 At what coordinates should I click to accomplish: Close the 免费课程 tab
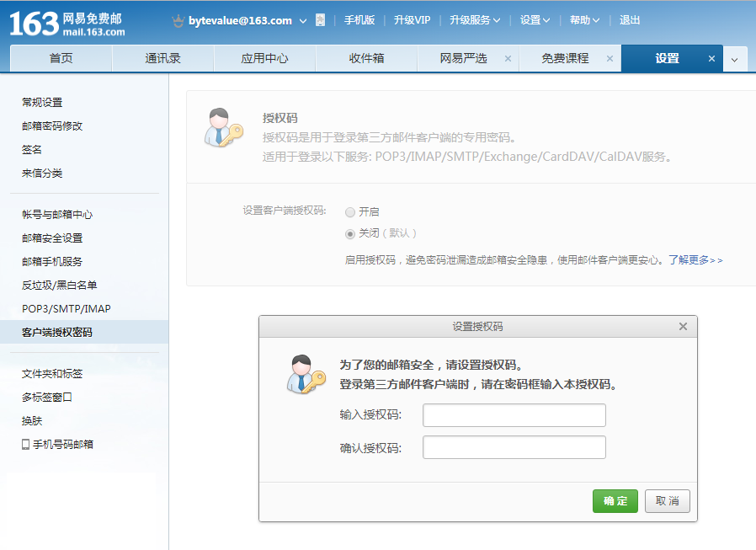tap(609, 59)
